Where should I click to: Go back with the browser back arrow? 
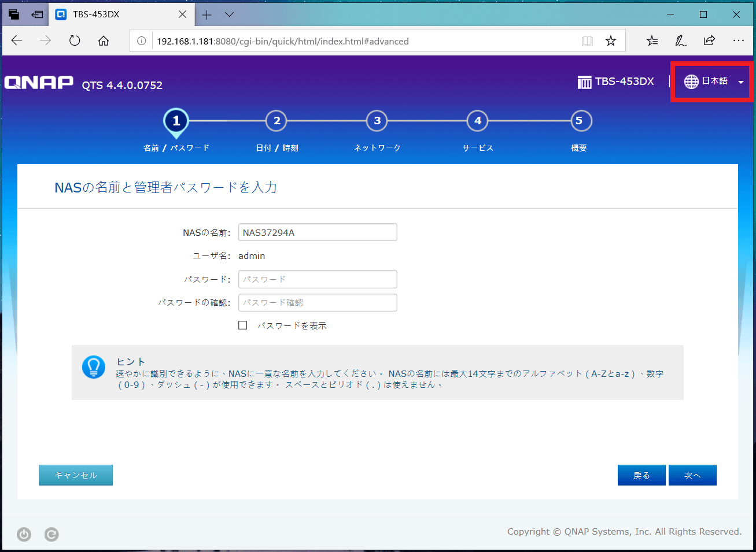point(17,40)
